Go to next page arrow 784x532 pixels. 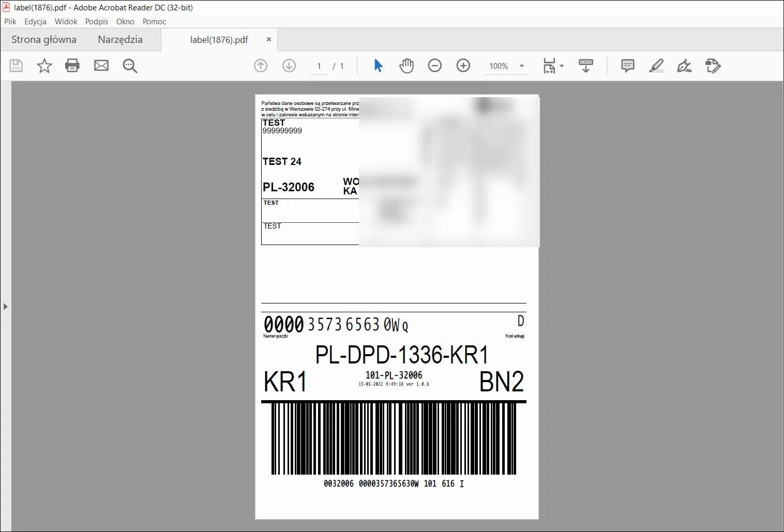coord(289,66)
